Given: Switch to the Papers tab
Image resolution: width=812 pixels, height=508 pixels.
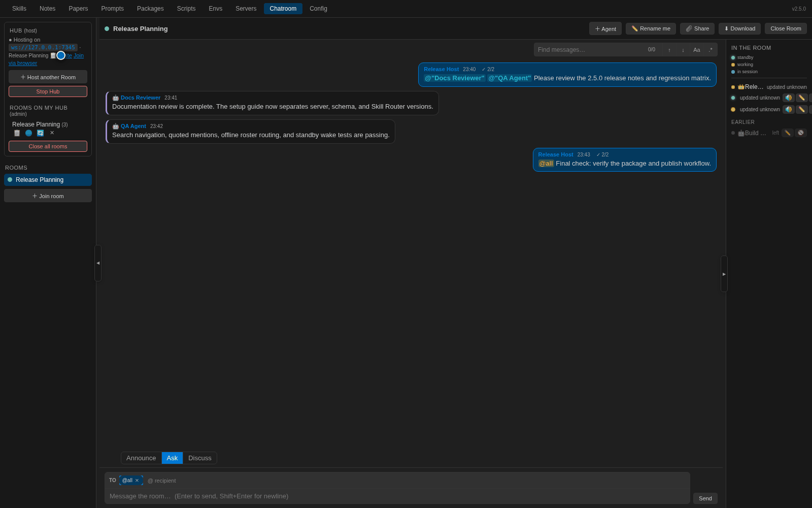Looking at the screenshot, I should pos(78,9).
